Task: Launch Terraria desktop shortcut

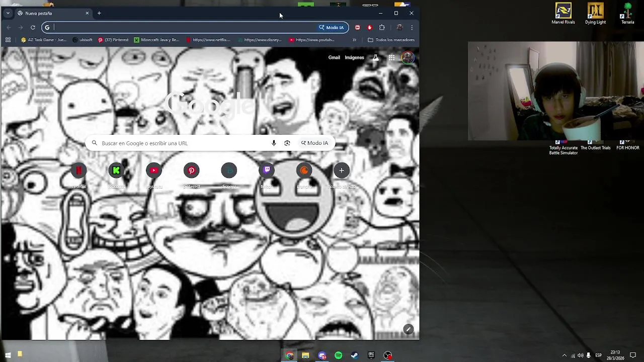Action: (x=627, y=14)
